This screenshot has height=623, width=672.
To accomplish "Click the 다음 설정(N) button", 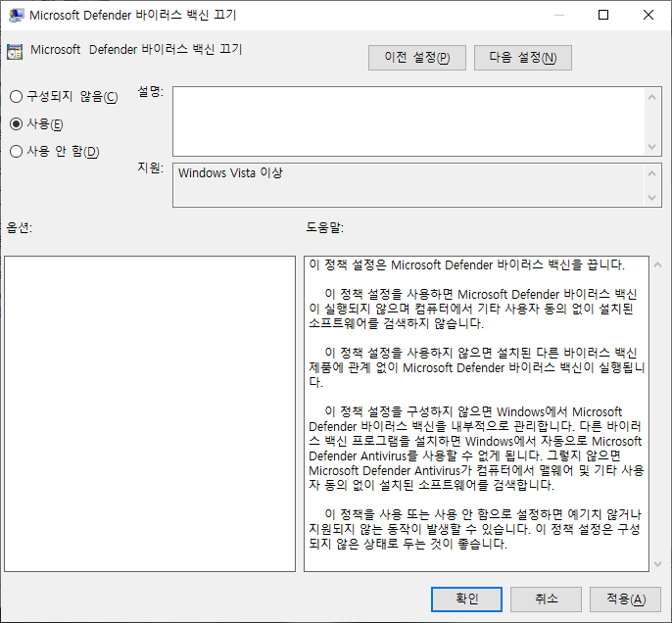I will point(523,58).
